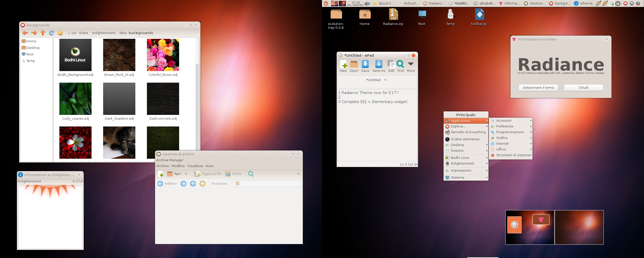The image size is (644, 258).
Task: Select the Colorful_Roses.edj thumbnail
Action: coord(163,55)
